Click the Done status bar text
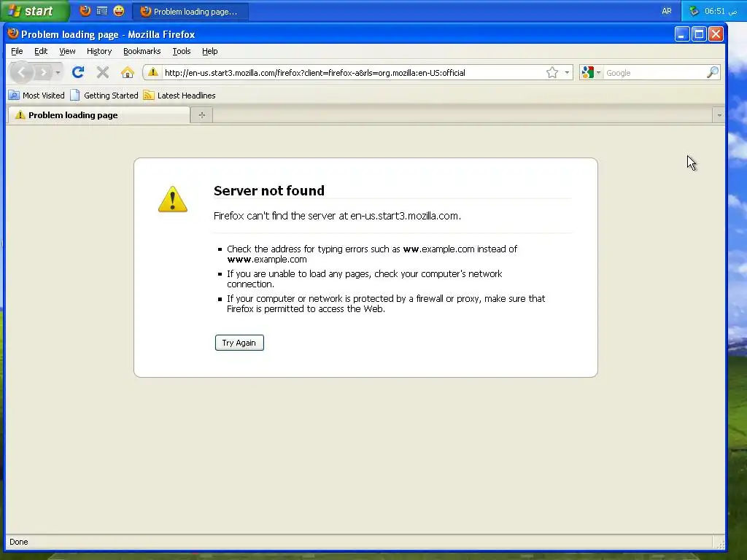The image size is (747, 560). coord(18,542)
